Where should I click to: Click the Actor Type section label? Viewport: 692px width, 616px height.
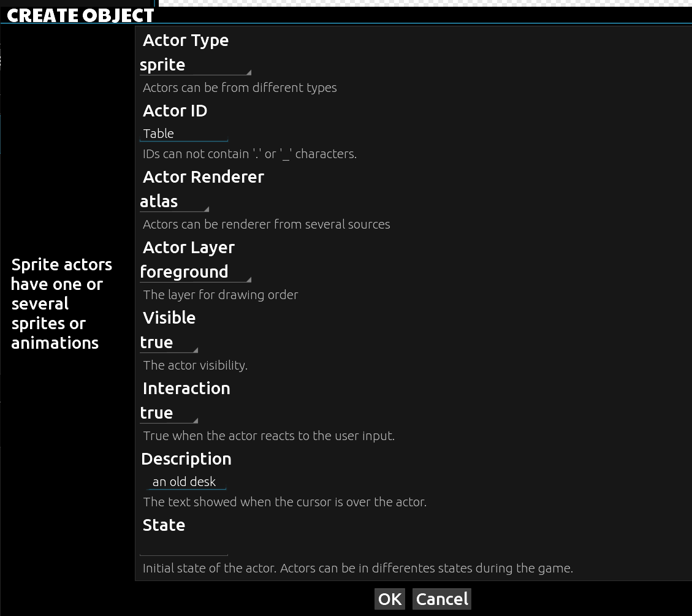pyautogui.click(x=185, y=40)
